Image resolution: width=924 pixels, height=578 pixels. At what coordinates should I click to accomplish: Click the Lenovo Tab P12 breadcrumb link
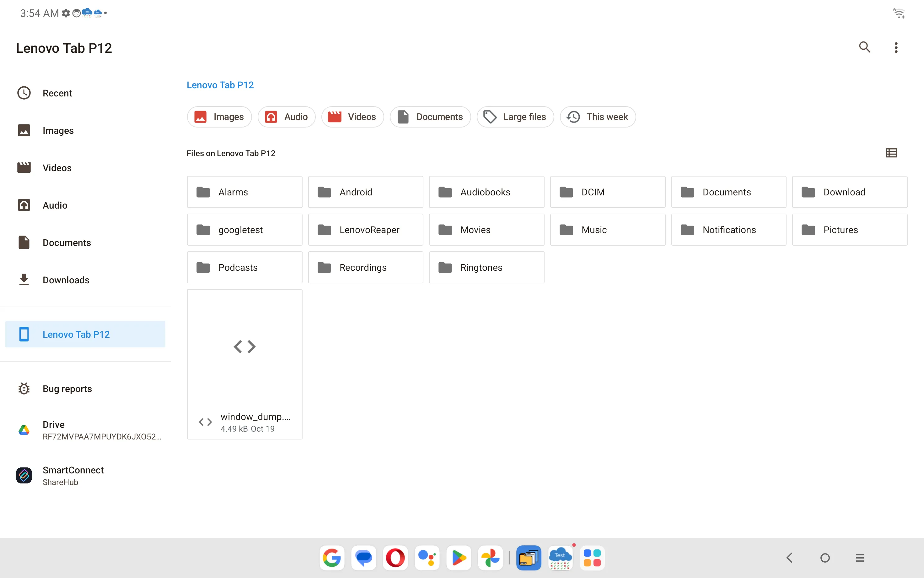(x=220, y=85)
